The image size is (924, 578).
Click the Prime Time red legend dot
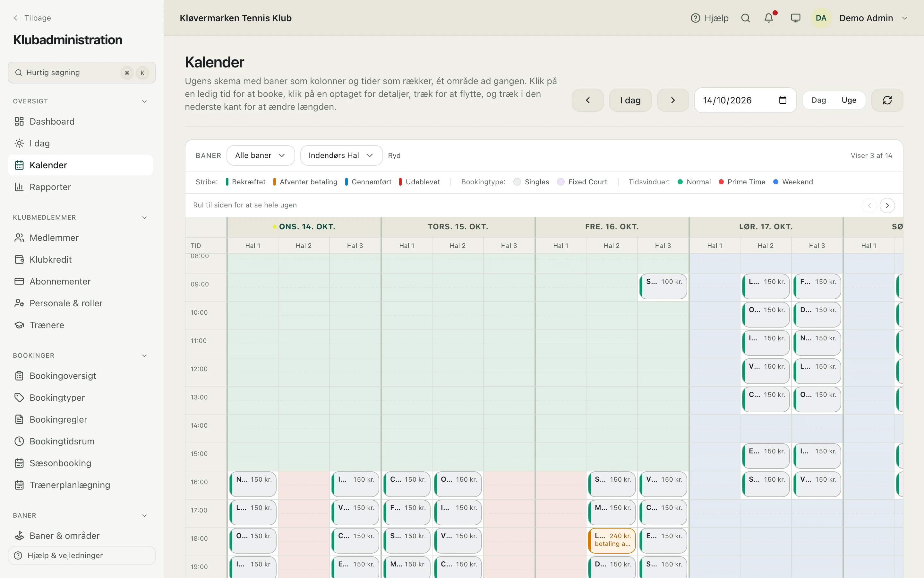(721, 182)
